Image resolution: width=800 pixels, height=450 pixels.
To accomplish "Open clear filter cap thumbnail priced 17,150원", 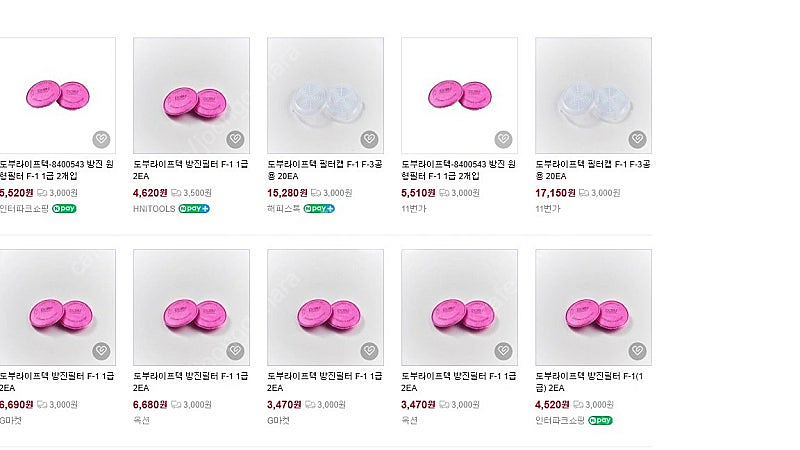I will (593, 95).
